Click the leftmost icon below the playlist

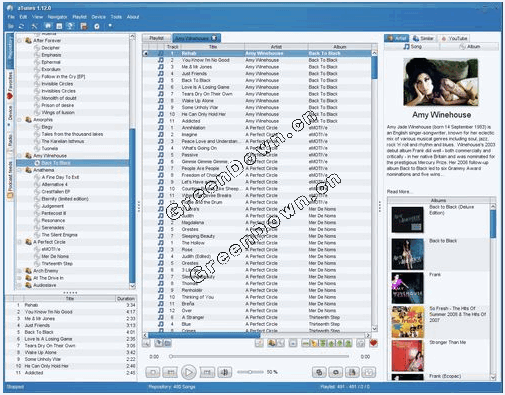point(146,343)
